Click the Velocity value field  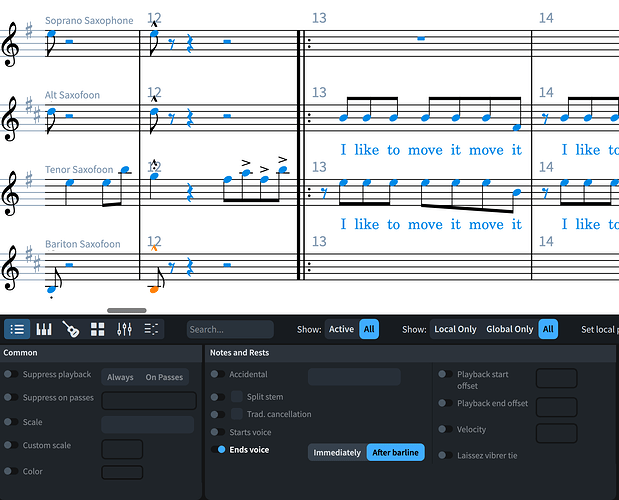pyautogui.click(x=557, y=433)
